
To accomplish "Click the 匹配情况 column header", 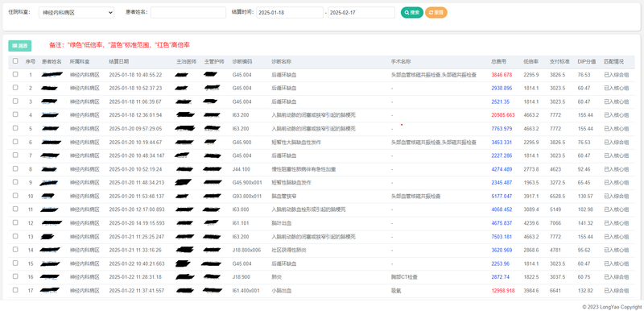I will (x=614, y=61).
